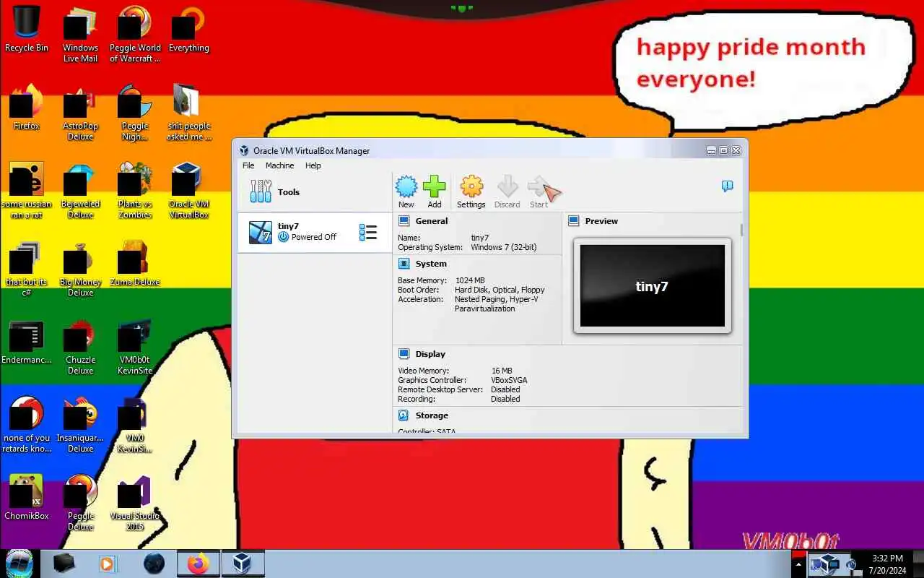Click the Tools wrench icon in sidebar
Viewport: 924px width, 578px height.
[261, 191]
